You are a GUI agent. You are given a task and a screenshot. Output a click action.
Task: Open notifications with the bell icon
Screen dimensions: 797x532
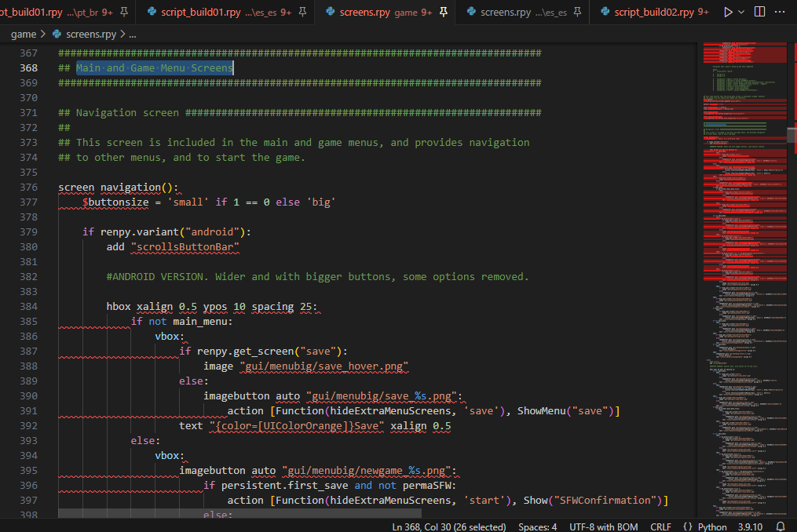781,527
